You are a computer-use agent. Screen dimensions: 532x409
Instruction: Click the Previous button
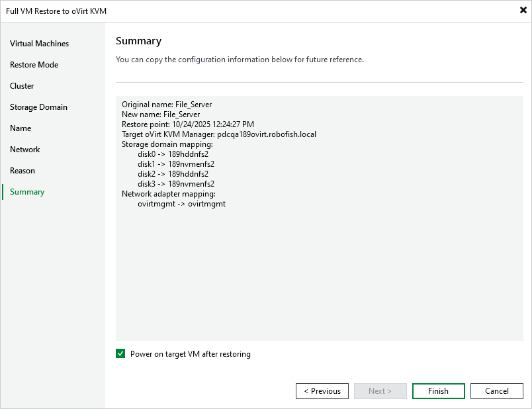[322, 390]
